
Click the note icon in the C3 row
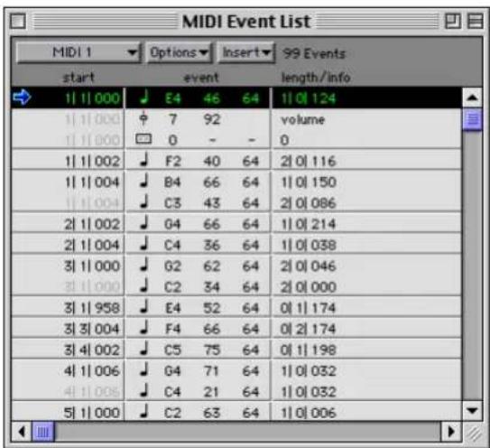[143, 202]
